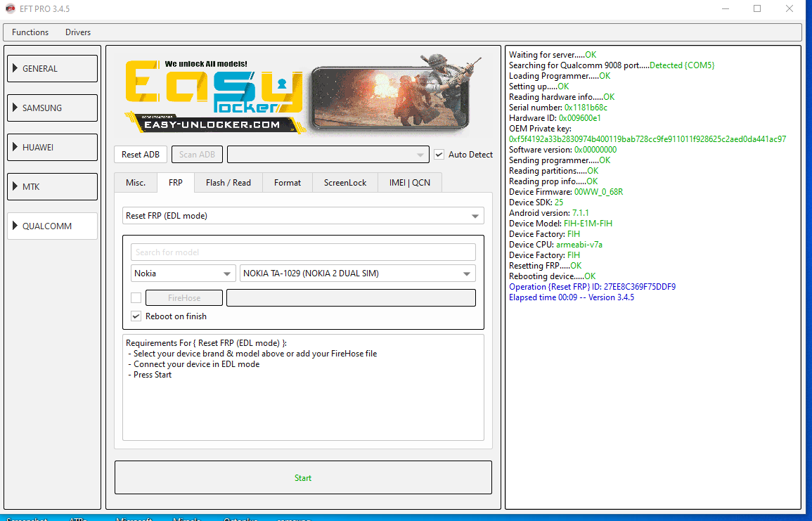Click Serial number 0x1181b68c text
This screenshot has height=521, width=812.
click(x=558, y=107)
